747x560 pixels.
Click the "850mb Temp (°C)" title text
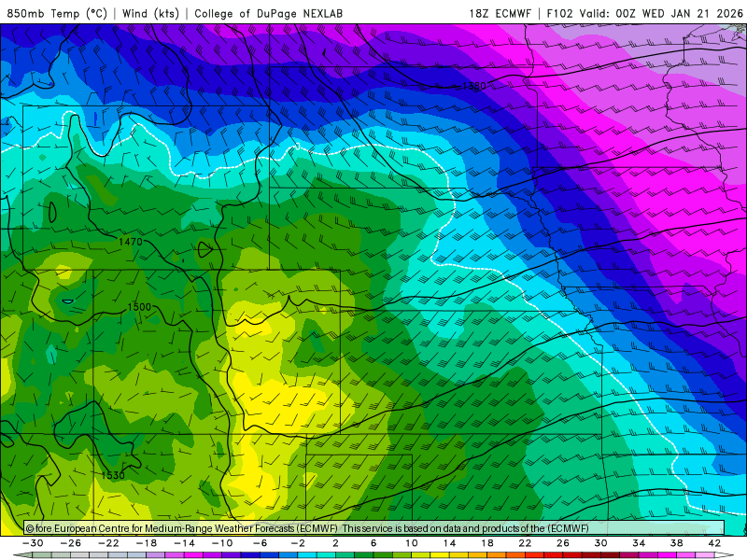57,13
